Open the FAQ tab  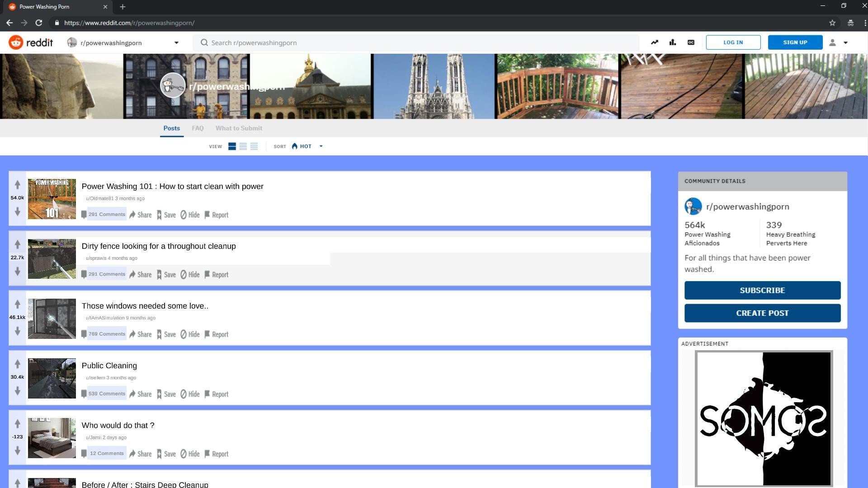198,128
